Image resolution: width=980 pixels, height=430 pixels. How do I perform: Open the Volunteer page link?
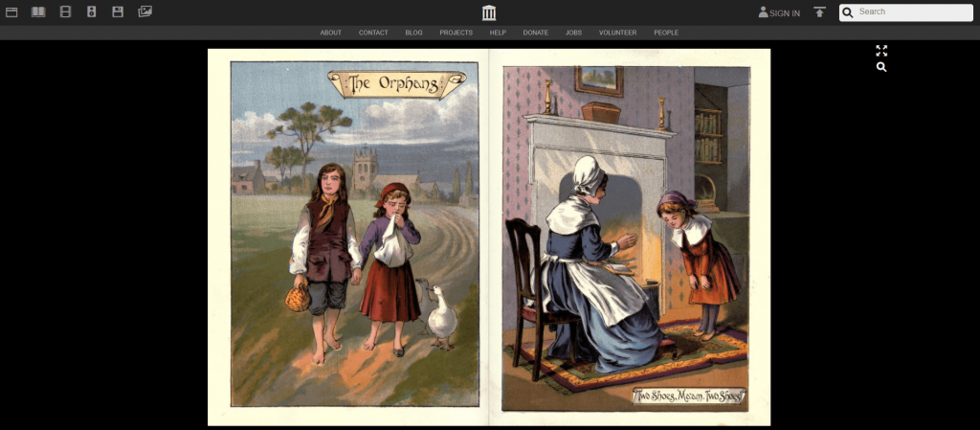click(x=617, y=33)
